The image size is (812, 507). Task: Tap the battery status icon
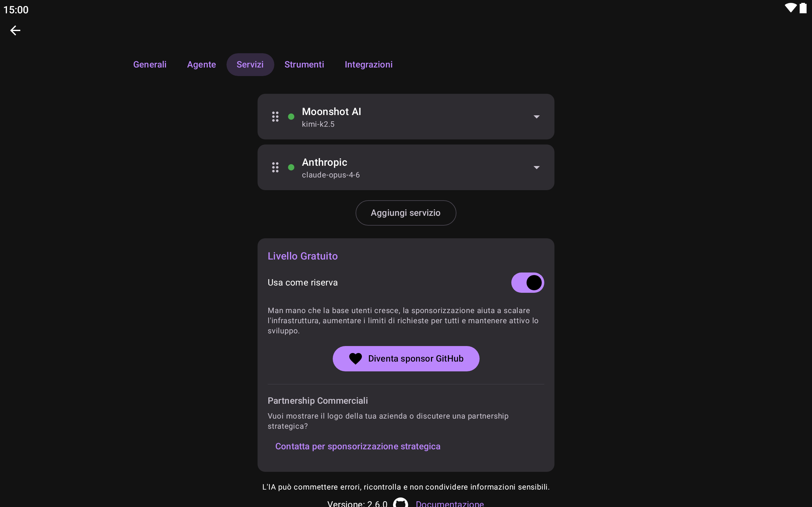pyautogui.click(x=803, y=8)
